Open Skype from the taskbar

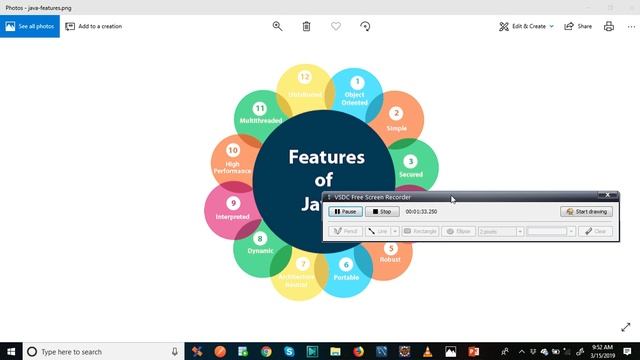click(289, 351)
